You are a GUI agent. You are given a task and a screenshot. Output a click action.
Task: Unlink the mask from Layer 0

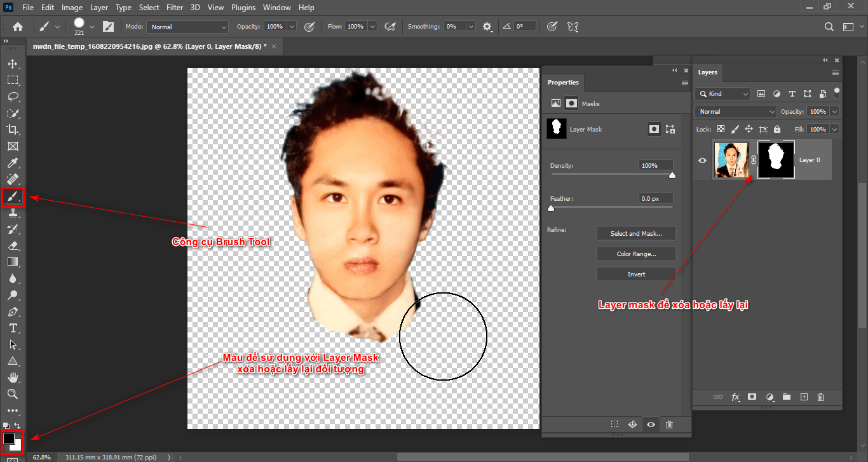pyautogui.click(x=753, y=160)
